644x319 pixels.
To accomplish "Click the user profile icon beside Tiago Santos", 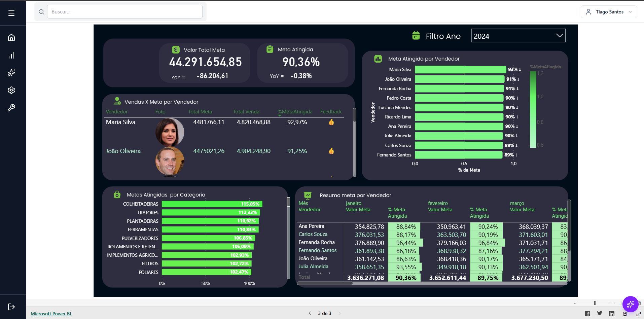I will 588,12.
